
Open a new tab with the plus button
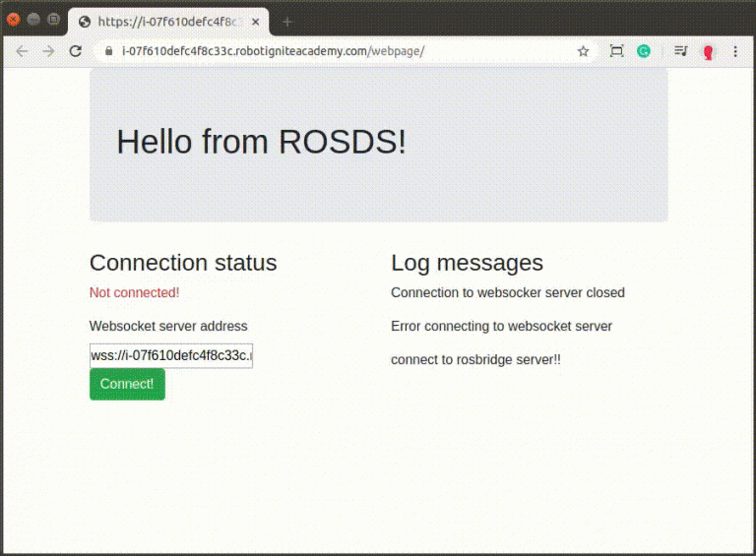point(287,22)
